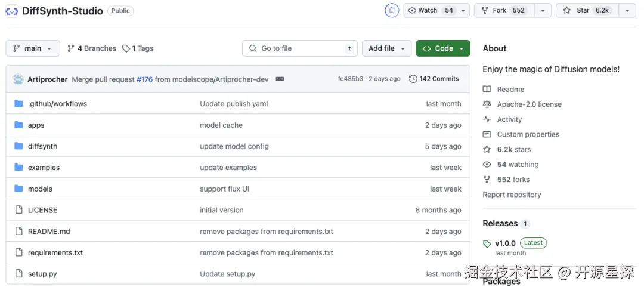View the 1 Tags link
This screenshot has width=644, height=290.
tap(138, 48)
